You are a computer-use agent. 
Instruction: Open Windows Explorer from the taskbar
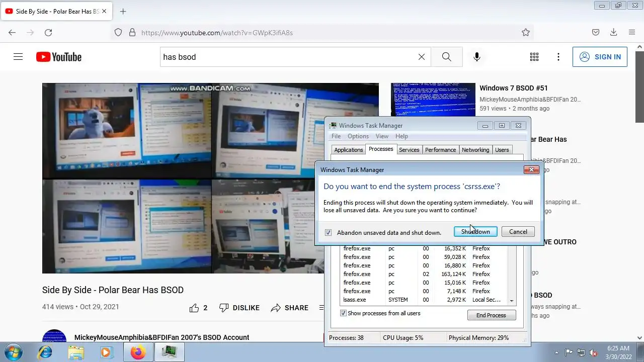75,352
